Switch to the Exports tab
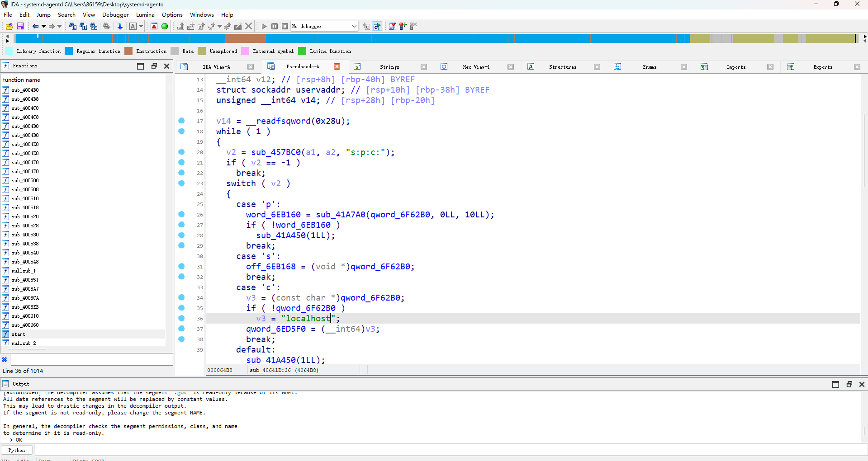The height and width of the screenshot is (461, 868). tap(823, 67)
